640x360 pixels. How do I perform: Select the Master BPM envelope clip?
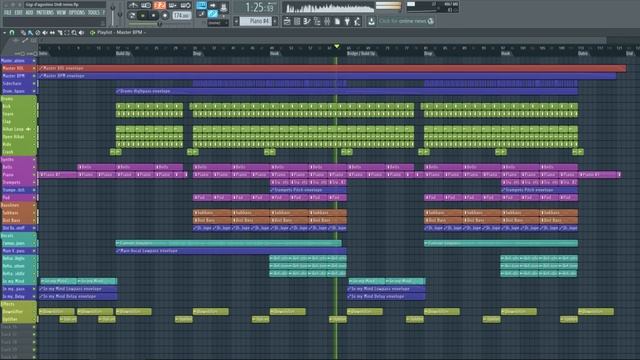pyautogui.click(x=327, y=76)
